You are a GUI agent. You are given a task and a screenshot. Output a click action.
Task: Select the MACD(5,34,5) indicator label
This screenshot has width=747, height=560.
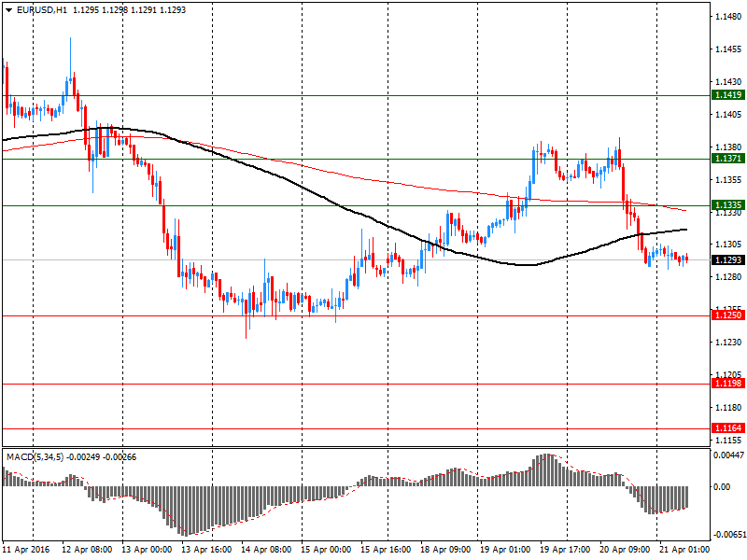(x=35, y=457)
